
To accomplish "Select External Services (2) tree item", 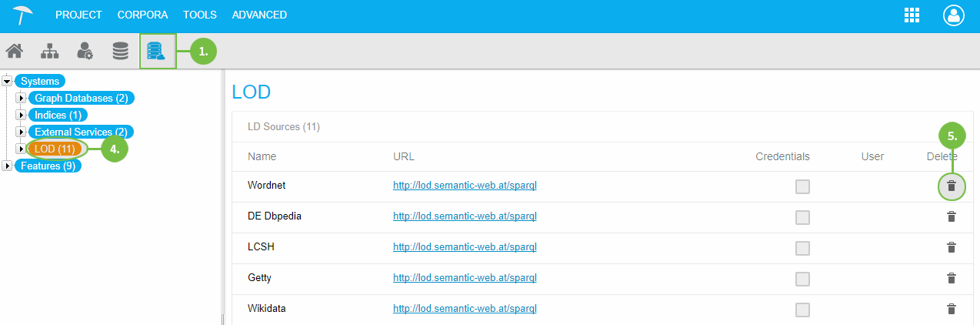I will coord(81,132).
